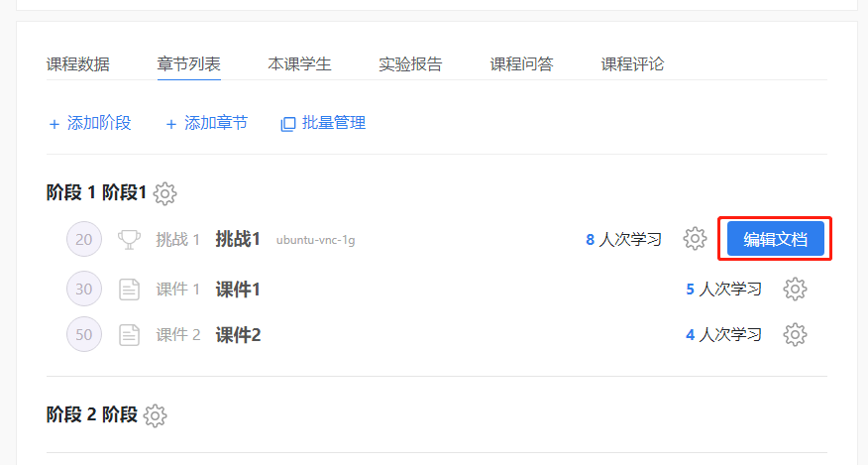Open the 课程评论 tab
The width and height of the screenshot is (868, 465).
pos(632,64)
